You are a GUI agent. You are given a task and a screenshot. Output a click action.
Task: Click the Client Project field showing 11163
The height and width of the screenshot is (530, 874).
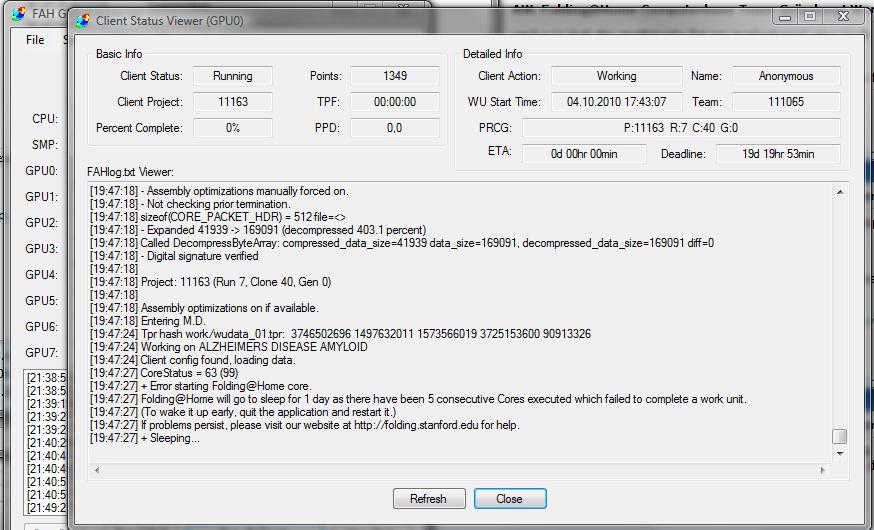click(232, 101)
